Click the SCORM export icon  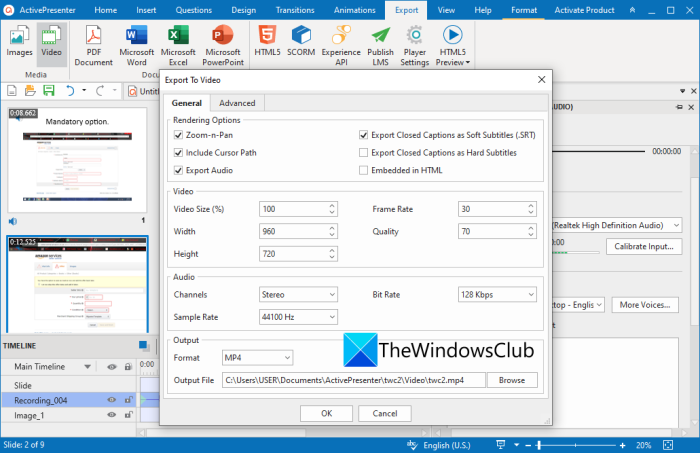point(301,35)
